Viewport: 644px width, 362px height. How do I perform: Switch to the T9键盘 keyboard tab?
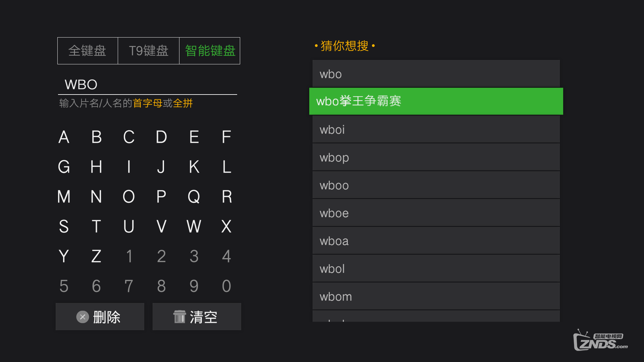click(x=149, y=51)
